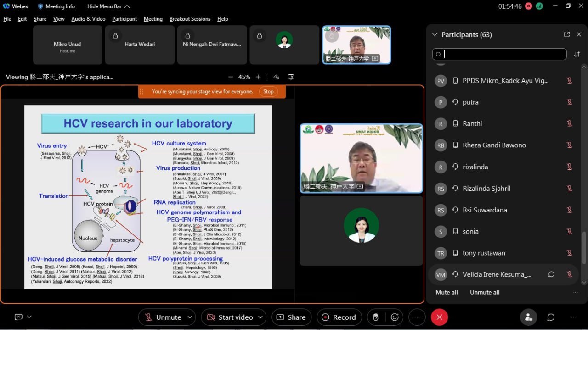Pop out the Participants panel
588x373 pixels.
pyautogui.click(x=567, y=34)
